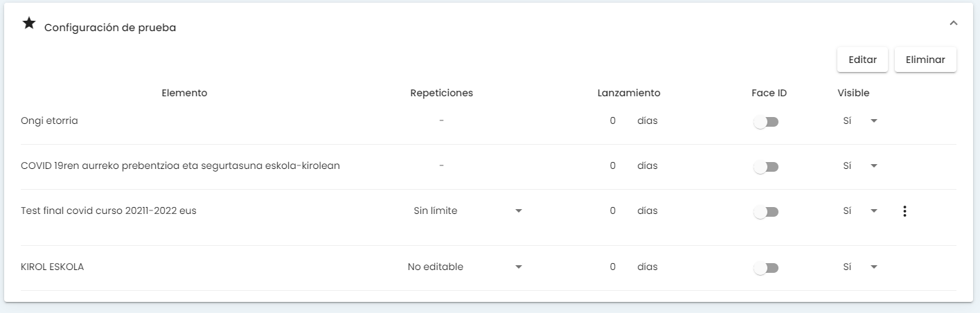Viewport: 980px width, 313px height.
Task: Enable Face ID for COVID 19ren aurreko row
Action: (766, 167)
